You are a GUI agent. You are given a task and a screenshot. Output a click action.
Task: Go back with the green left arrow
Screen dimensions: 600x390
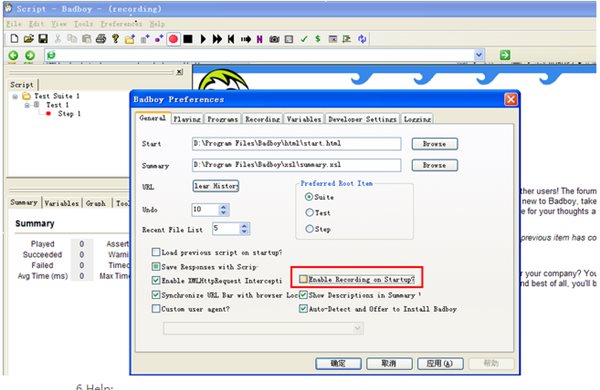point(13,55)
